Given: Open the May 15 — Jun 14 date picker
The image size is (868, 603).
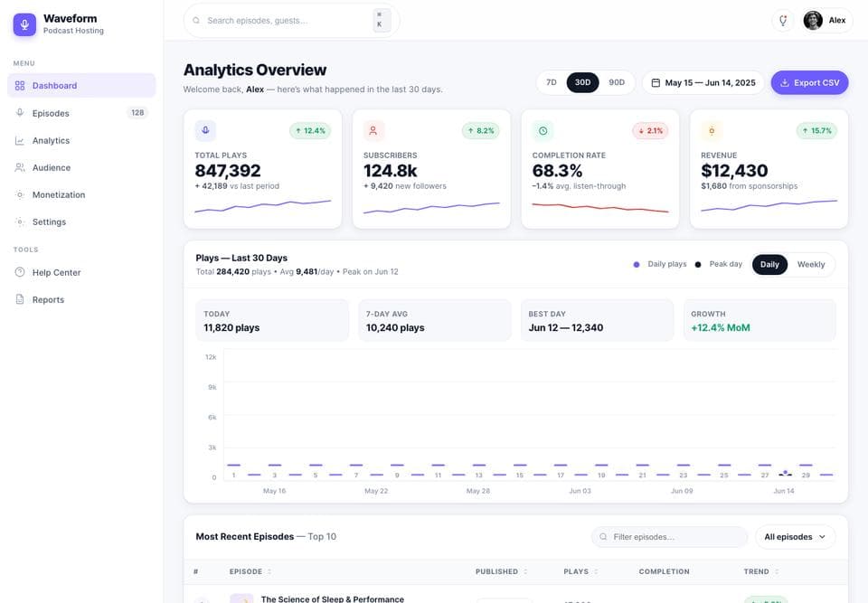Looking at the screenshot, I should click(x=703, y=82).
